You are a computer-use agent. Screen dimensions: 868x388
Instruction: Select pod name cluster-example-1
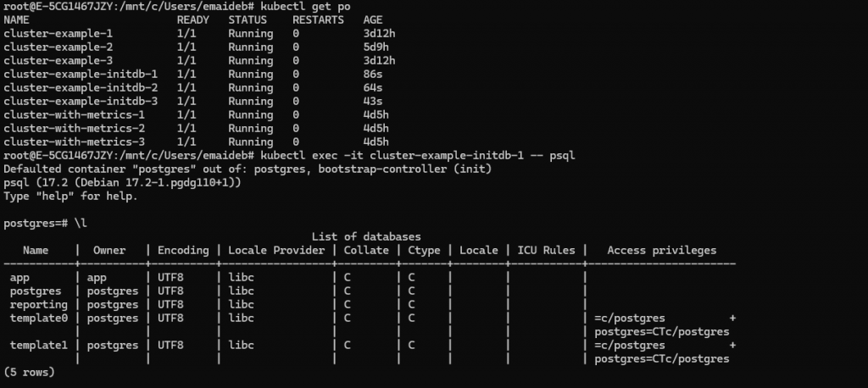58,34
